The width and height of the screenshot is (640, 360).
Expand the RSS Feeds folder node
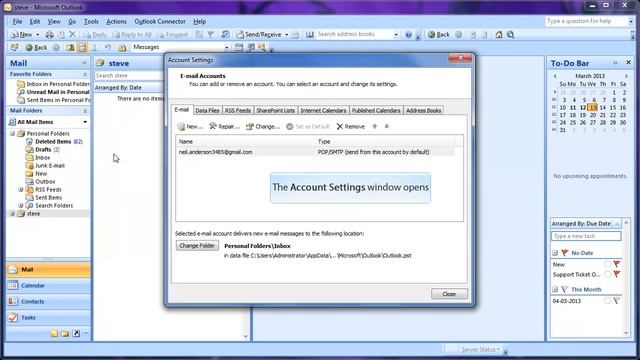[x=21, y=190]
